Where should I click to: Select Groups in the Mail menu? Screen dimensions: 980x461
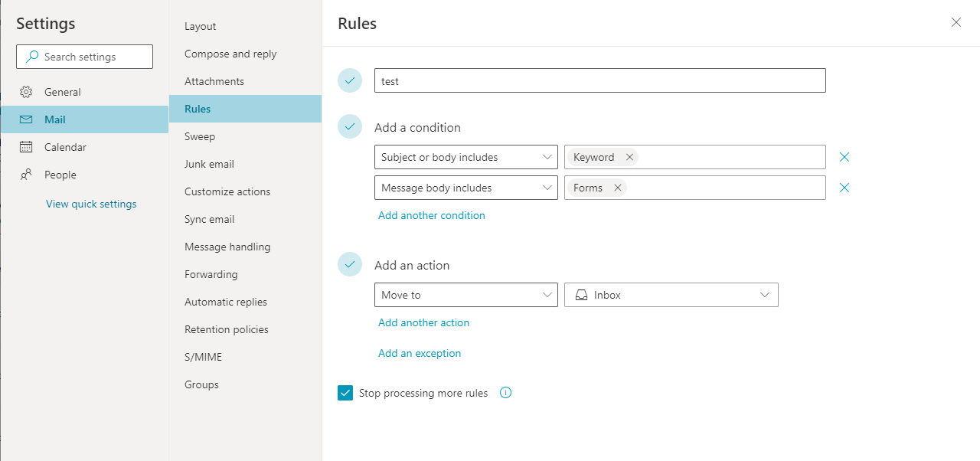coord(245,384)
